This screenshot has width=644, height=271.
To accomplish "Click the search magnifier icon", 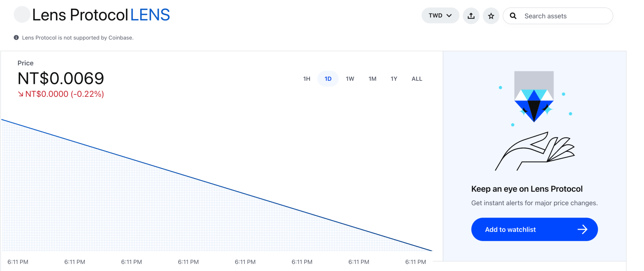I will click(x=513, y=16).
